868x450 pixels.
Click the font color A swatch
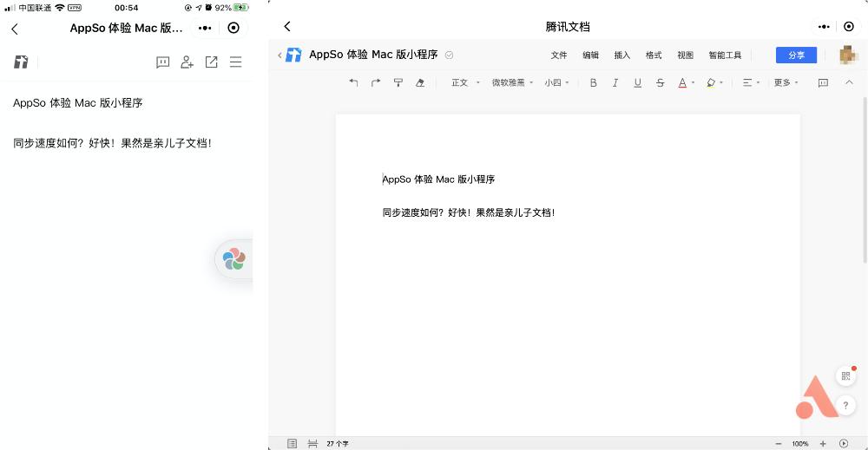coord(682,83)
